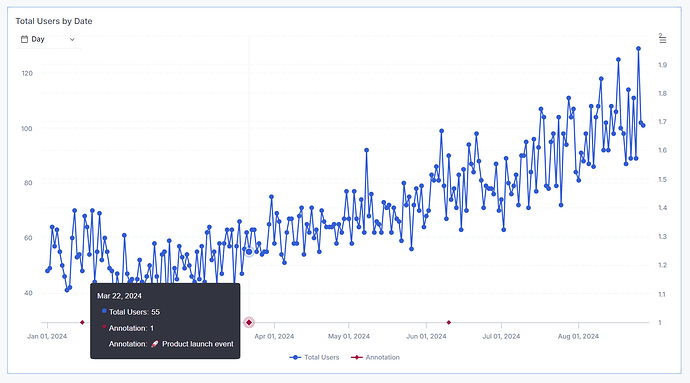
Task: Toggle Annotation series in legend
Action: tap(375, 357)
